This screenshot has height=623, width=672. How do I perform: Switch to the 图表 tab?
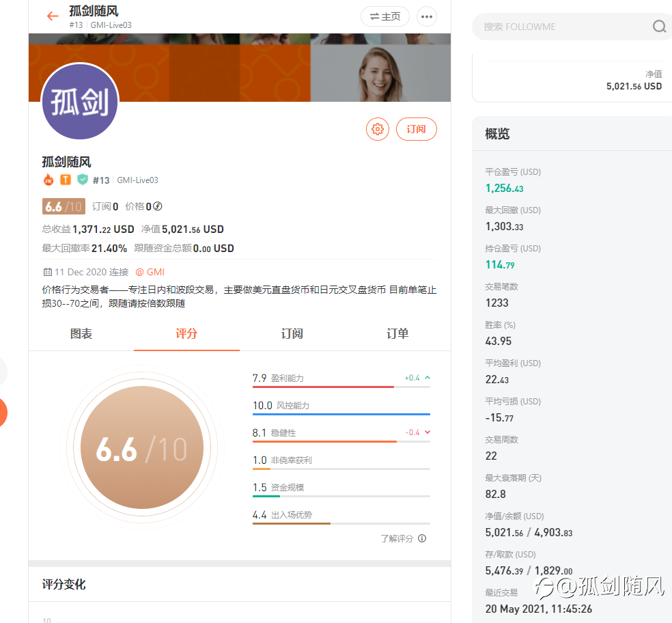click(x=81, y=333)
